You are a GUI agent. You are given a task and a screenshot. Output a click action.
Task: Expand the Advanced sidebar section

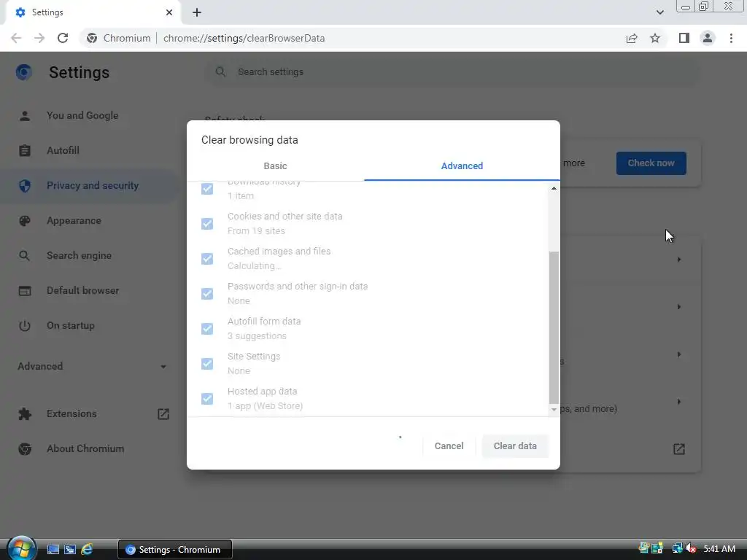pos(92,366)
